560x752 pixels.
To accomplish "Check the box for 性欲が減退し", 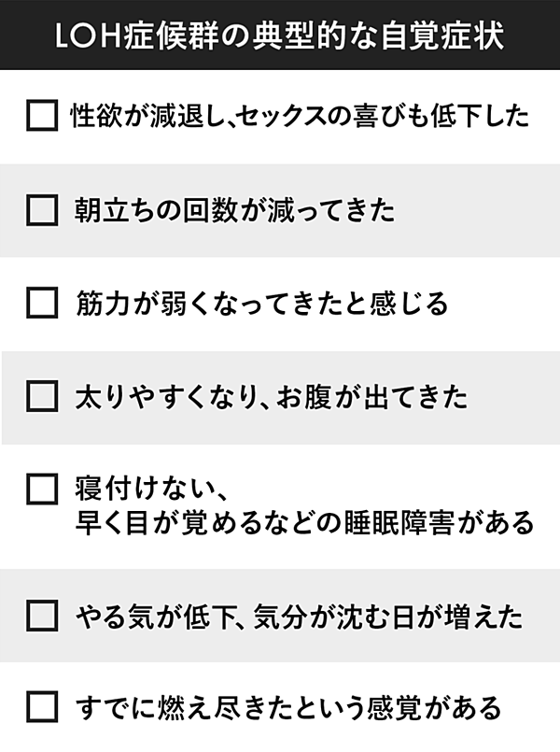I will pyautogui.click(x=42, y=116).
